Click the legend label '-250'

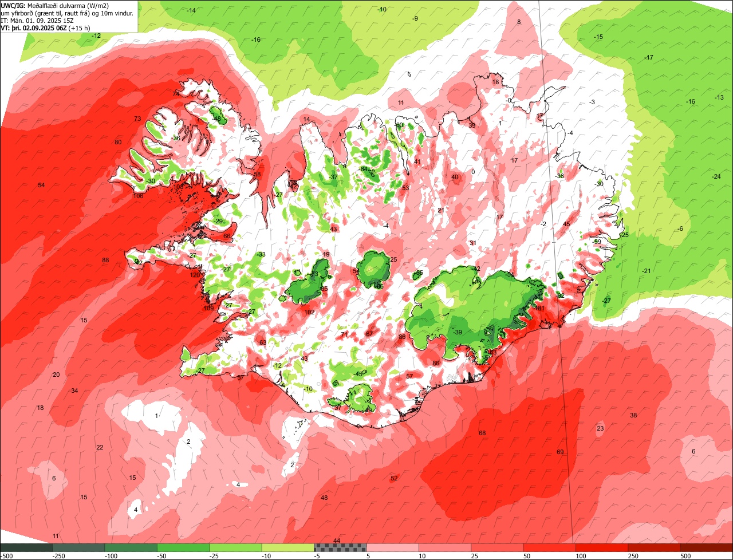click(x=58, y=556)
